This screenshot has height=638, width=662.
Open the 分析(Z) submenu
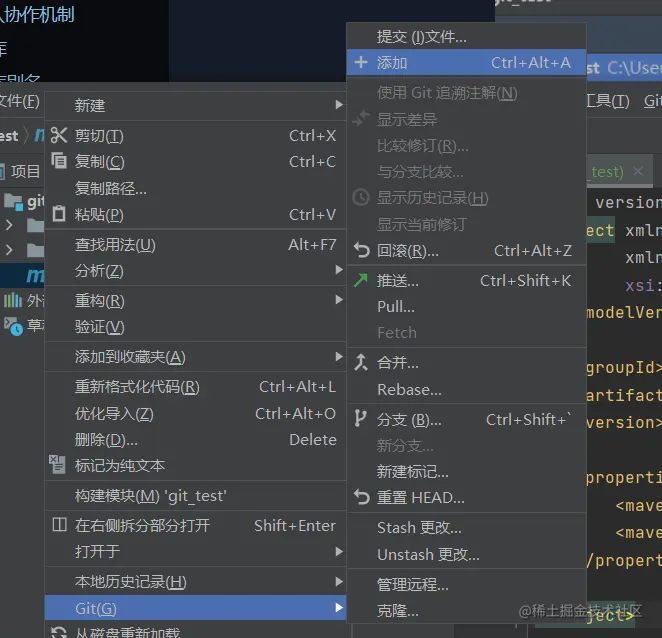pyautogui.click(x=195, y=270)
